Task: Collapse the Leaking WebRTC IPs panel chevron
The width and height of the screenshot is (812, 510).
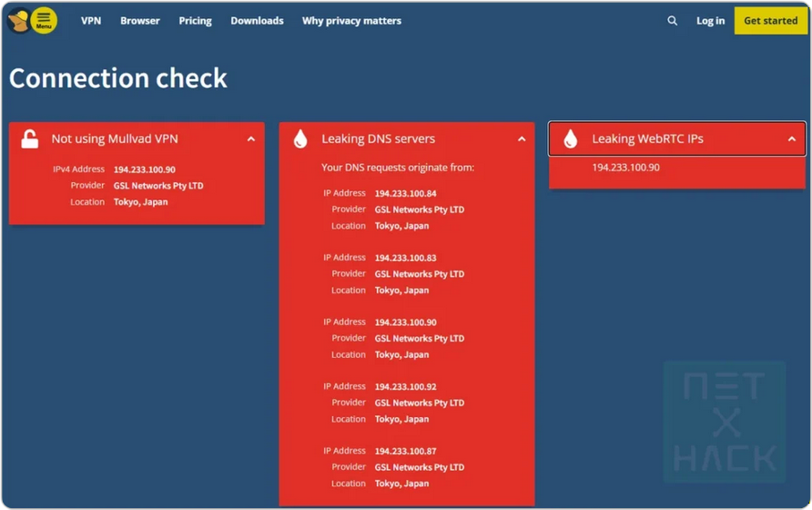Action: (792, 139)
